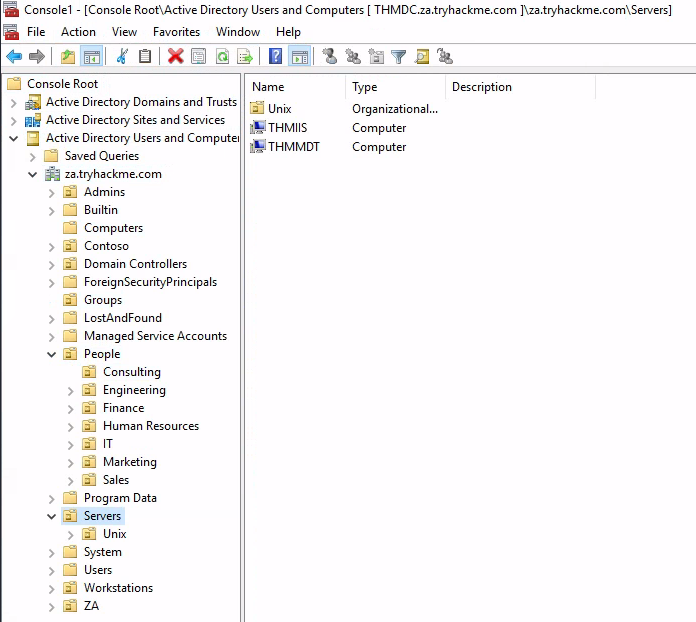
Task: Expand the Marketing OU
Action: [x=71, y=463]
